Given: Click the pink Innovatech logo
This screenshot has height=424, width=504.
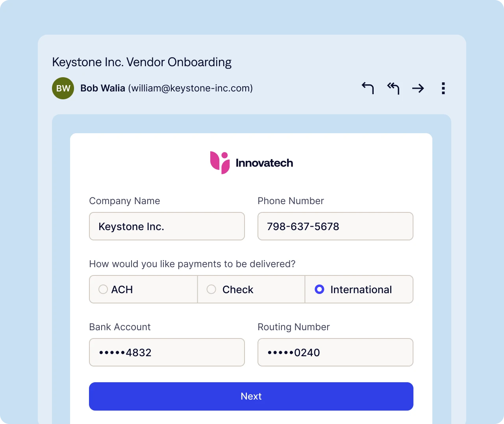Looking at the screenshot, I should (x=220, y=163).
